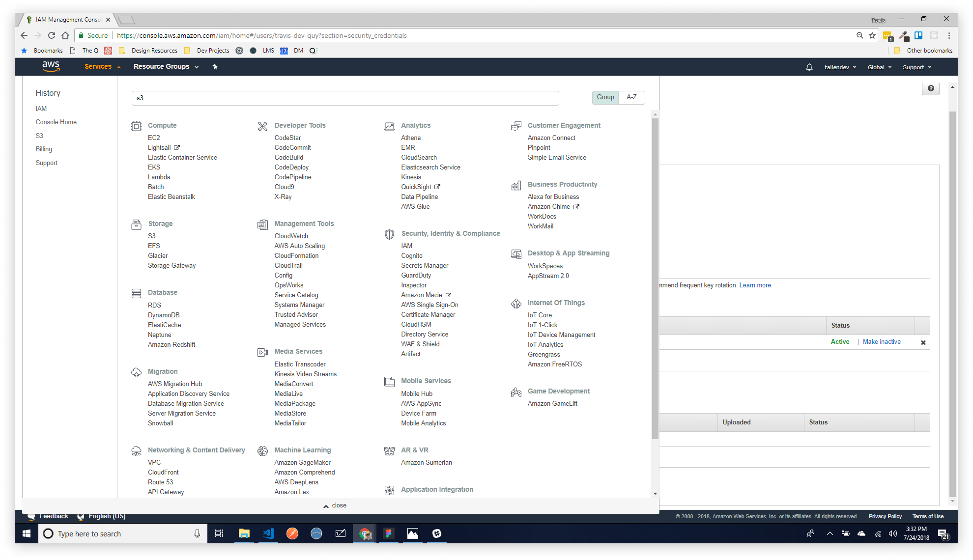Click the Machine Learning brain icon
This screenshot has height=560, width=973.
(262, 451)
